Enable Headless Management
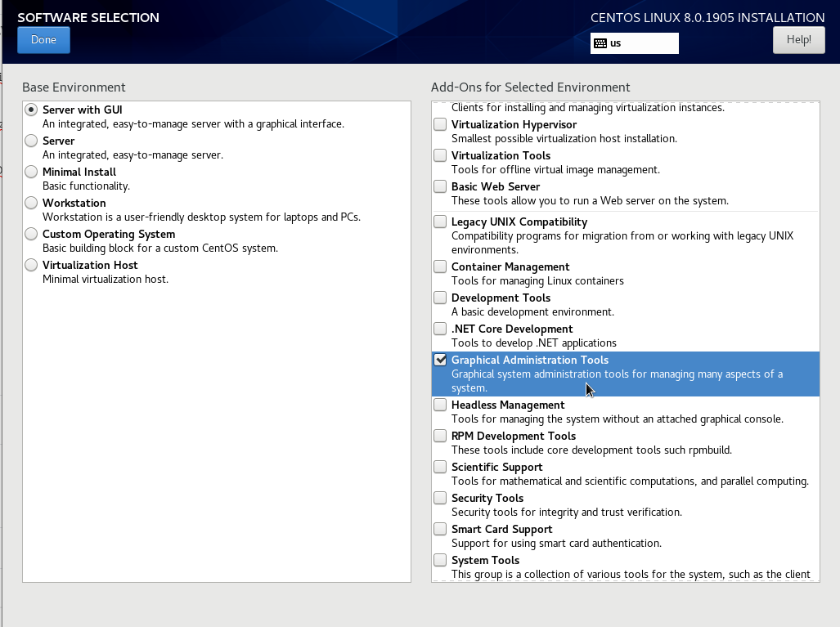Viewport: 840px width, 627px height. [x=439, y=405]
